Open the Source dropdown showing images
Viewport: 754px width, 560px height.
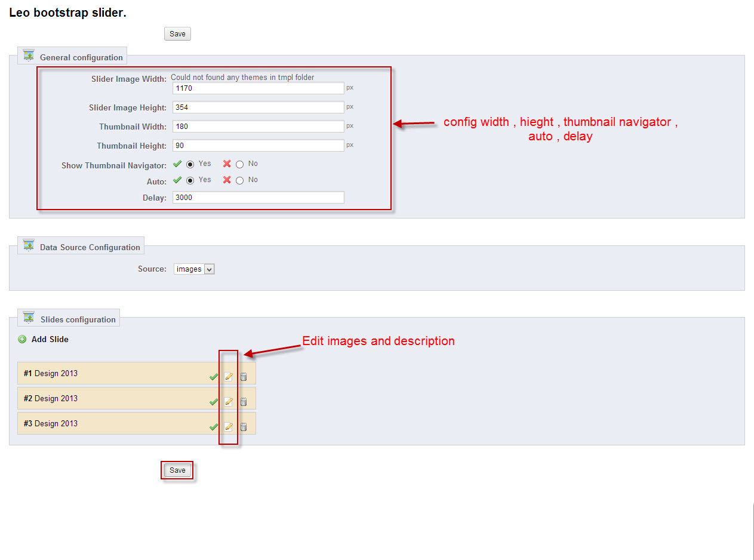194,269
